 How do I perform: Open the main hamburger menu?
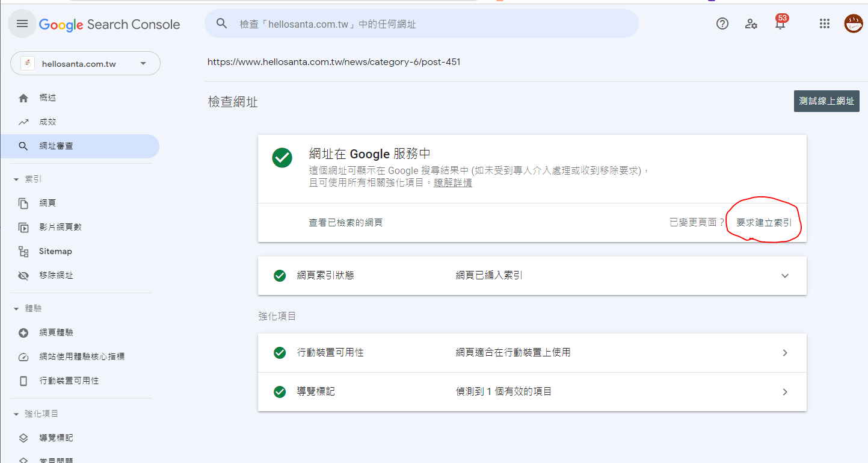coord(22,24)
